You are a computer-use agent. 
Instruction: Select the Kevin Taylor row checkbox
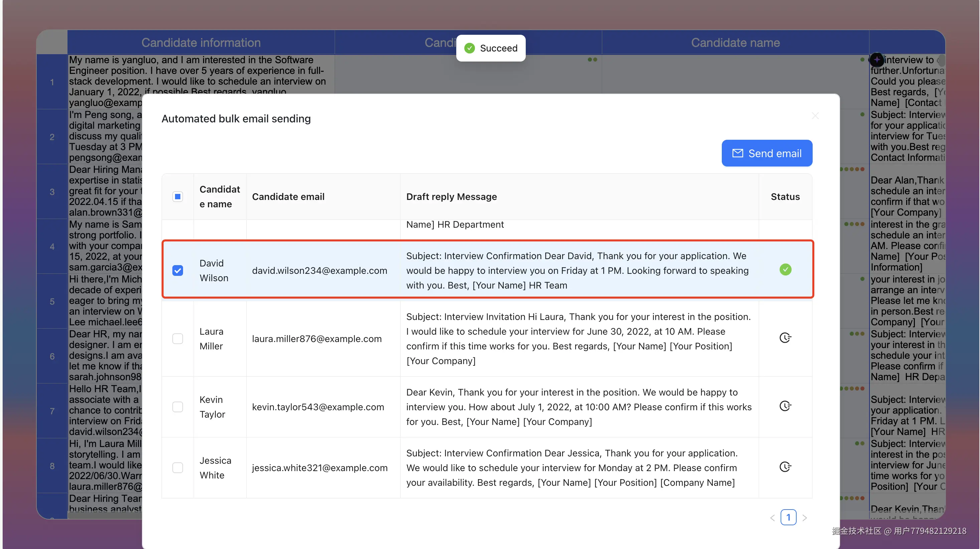[178, 407]
